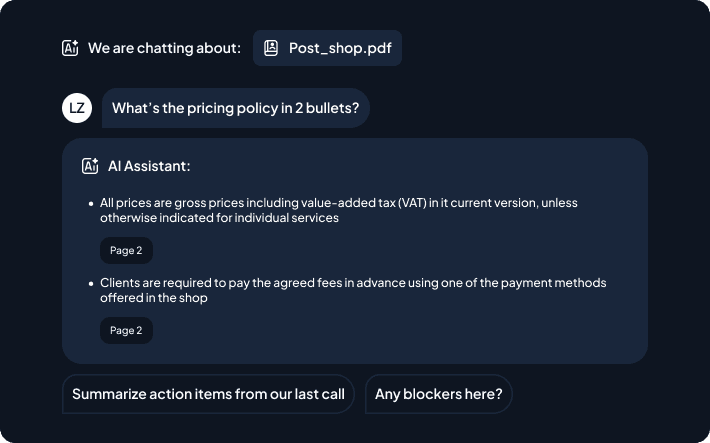Image resolution: width=710 pixels, height=443 pixels.
Task: Click the "(VAT)" abbreviation in the first bullet
Action: (412, 203)
